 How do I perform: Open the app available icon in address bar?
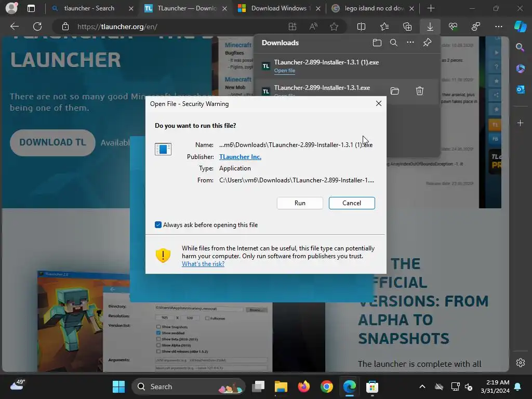click(x=292, y=26)
